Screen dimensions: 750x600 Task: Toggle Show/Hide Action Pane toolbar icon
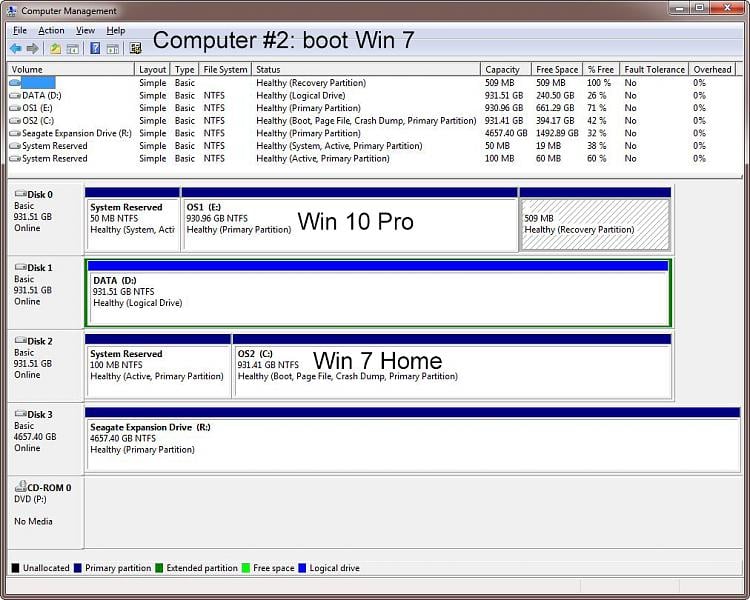[x=112, y=48]
